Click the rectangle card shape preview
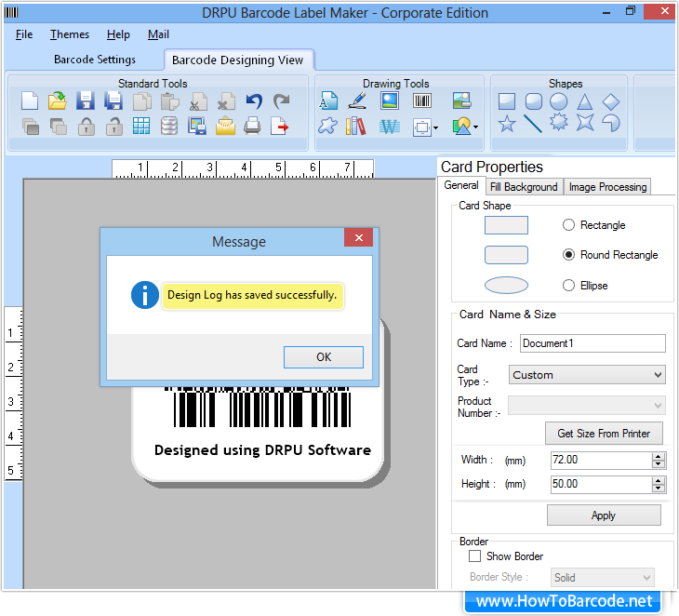 click(x=506, y=225)
